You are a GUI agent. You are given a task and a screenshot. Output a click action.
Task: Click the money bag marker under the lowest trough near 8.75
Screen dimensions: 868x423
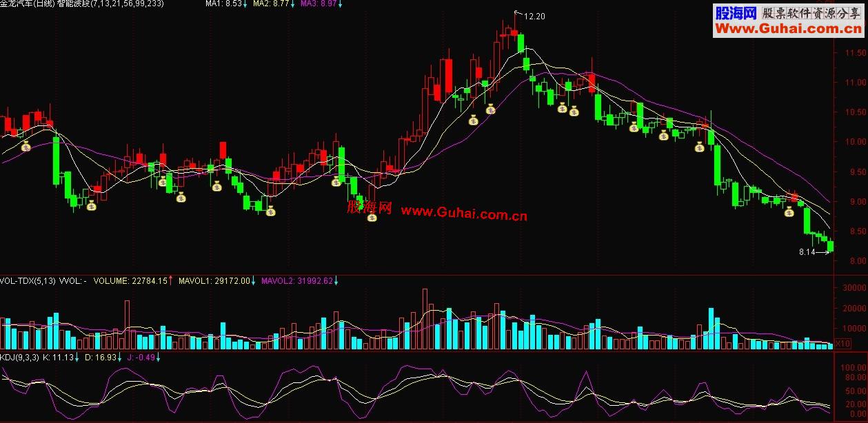(372, 217)
